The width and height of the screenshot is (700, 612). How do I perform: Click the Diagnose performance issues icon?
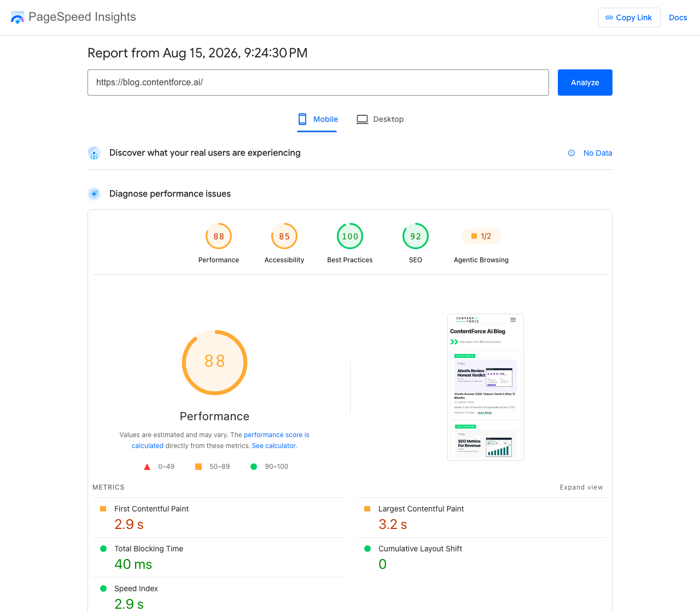[x=94, y=194]
